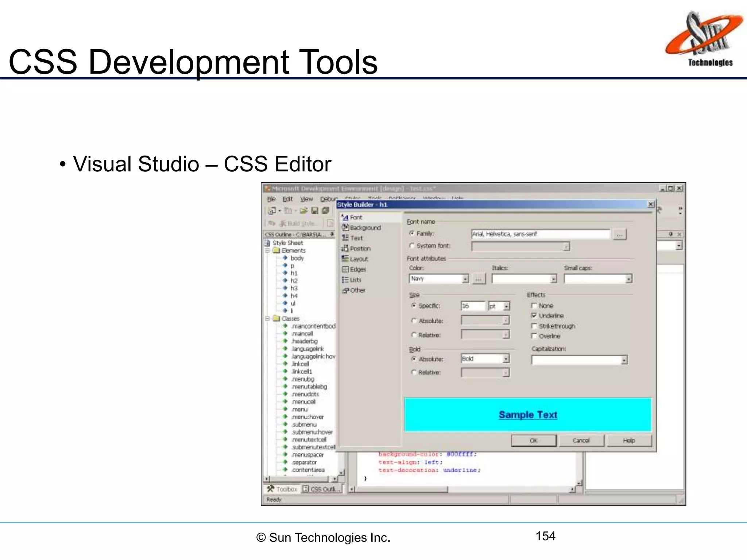Select the Family radio button
Screen dimensions: 747x560
click(412, 233)
